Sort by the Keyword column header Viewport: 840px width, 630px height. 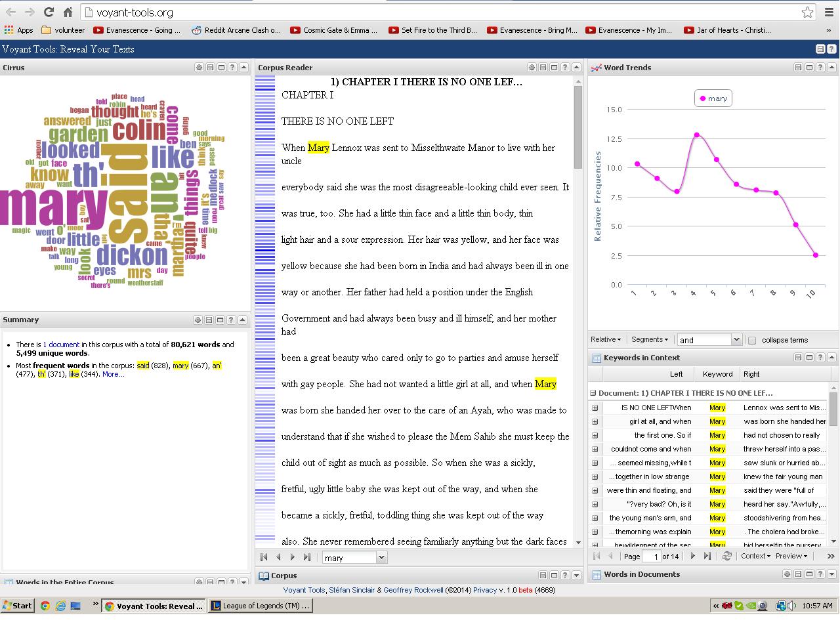[717, 374]
